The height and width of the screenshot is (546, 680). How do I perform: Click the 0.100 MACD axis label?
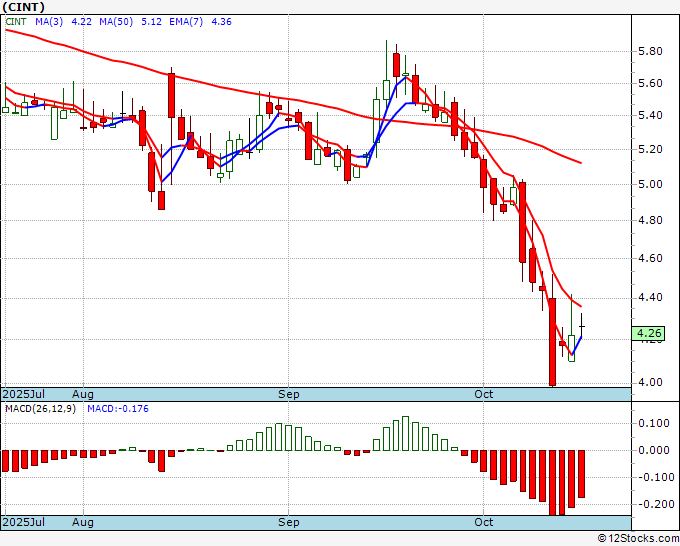[654, 423]
